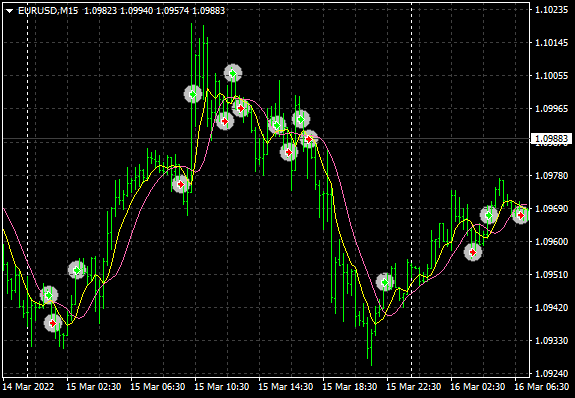Select the red arrow signal near the 1.09600 level
The height and width of the screenshot is (398, 575).
473,252
